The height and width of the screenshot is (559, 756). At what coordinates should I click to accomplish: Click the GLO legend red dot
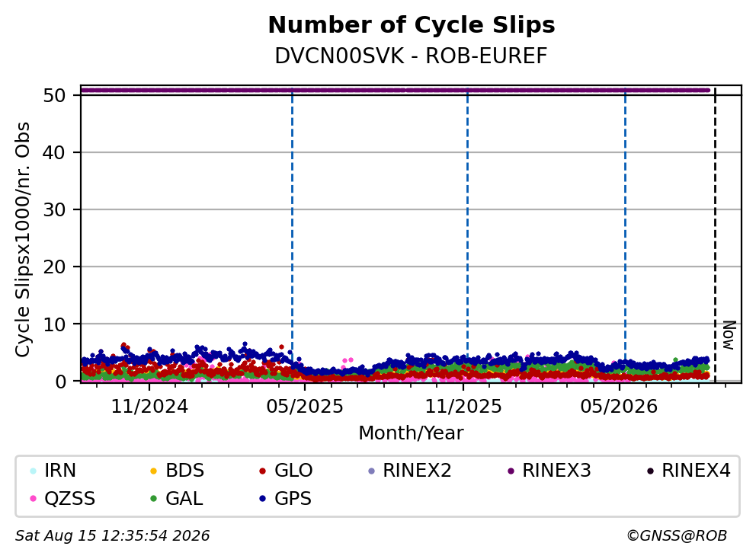(x=262, y=471)
